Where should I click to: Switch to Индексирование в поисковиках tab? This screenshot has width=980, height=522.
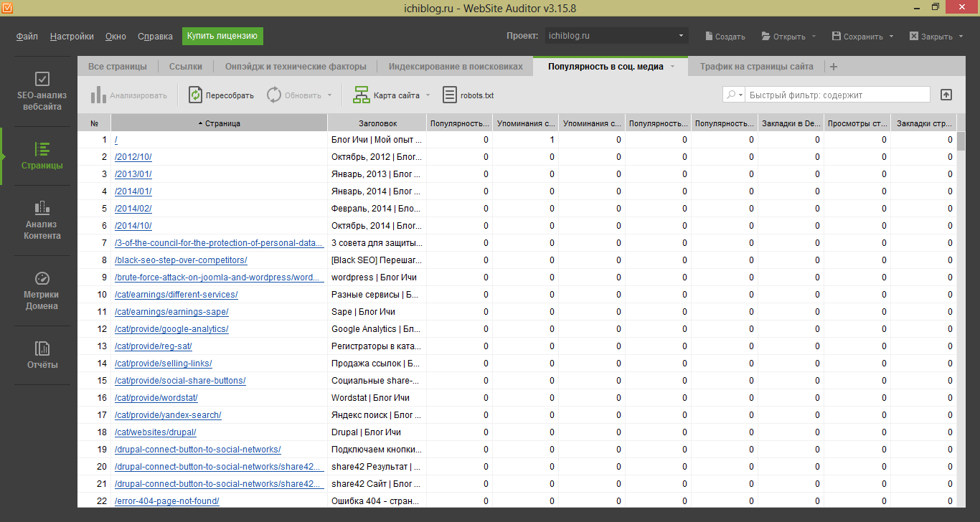pyautogui.click(x=456, y=67)
